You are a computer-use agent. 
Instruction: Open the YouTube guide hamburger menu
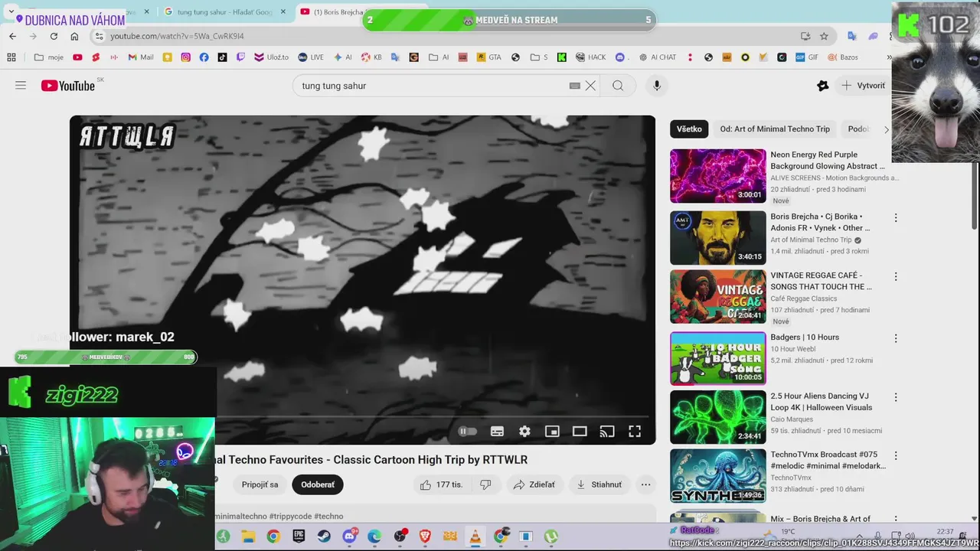(21, 86)
